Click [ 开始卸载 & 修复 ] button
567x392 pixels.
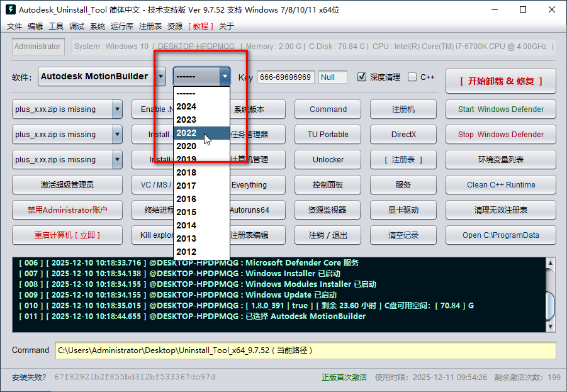(500, 81)
